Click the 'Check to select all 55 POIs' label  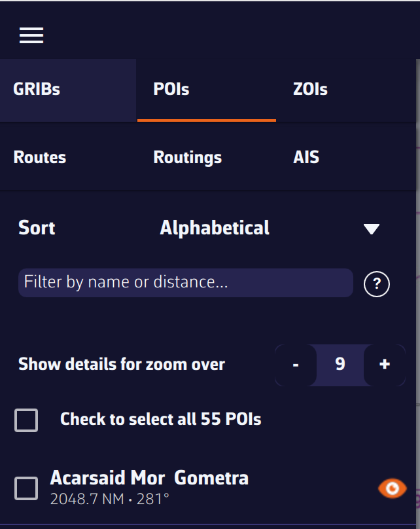tap(161, 419)
